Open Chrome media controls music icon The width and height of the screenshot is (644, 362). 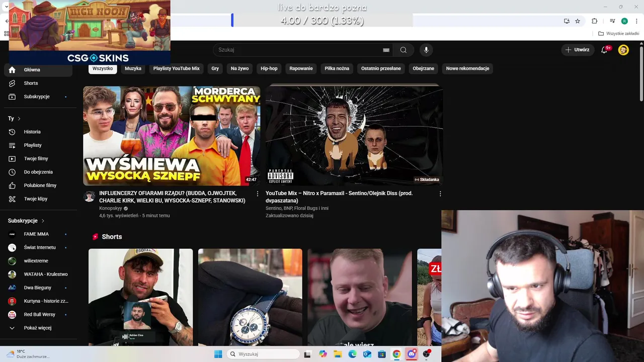[x=612, y=21]
